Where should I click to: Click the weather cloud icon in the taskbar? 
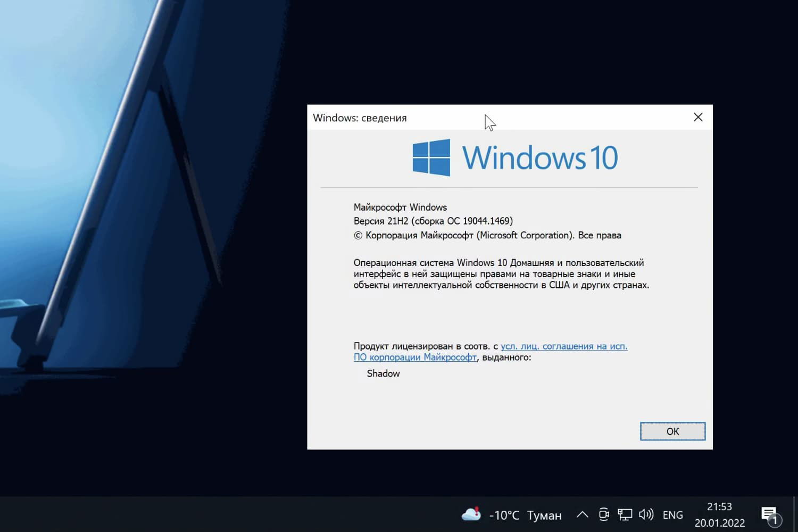coord(471,514)
